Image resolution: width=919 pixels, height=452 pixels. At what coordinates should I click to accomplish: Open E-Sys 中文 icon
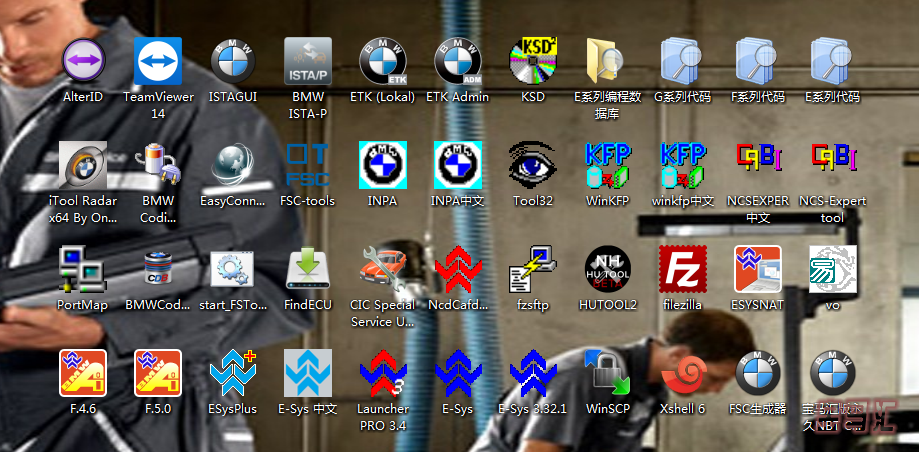[x=308, y=373]
